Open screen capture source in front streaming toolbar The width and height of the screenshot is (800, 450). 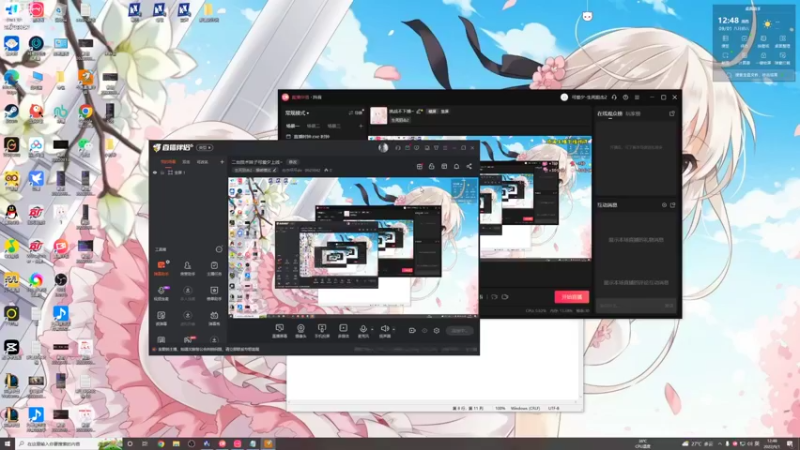click(279, 331)
